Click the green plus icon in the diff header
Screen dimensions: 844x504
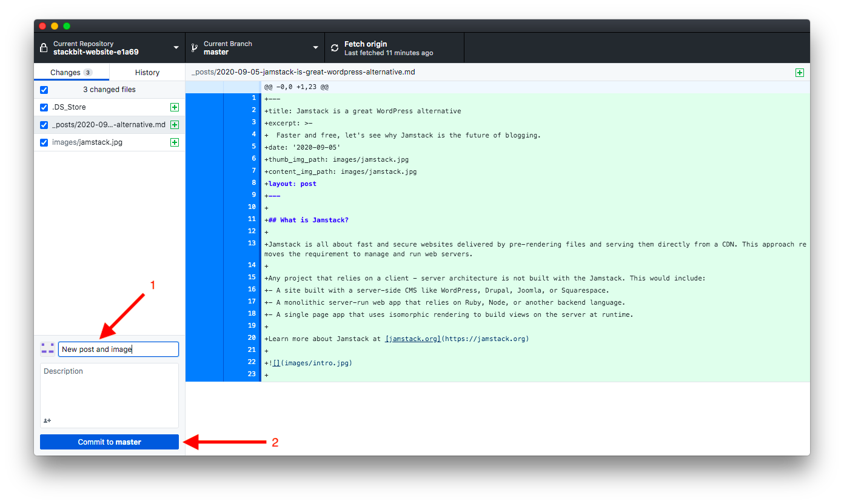click(x=799, y=72)
